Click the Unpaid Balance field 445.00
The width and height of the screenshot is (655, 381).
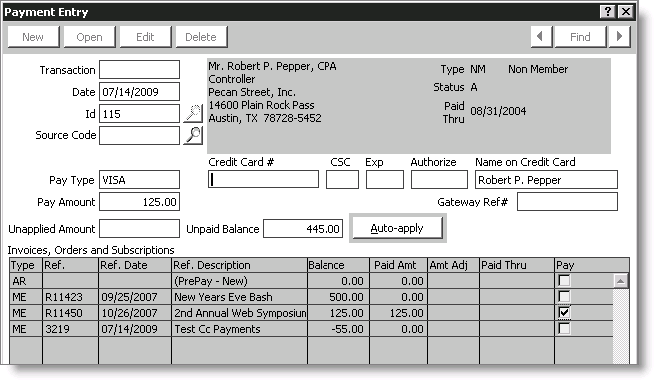(x=303, y=229)
